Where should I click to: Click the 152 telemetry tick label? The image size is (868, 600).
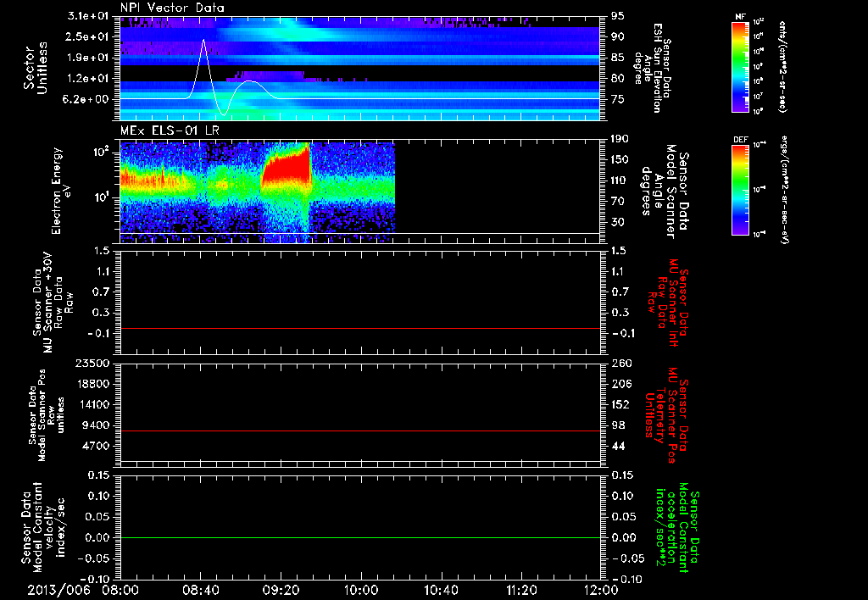tap(621, 404)
